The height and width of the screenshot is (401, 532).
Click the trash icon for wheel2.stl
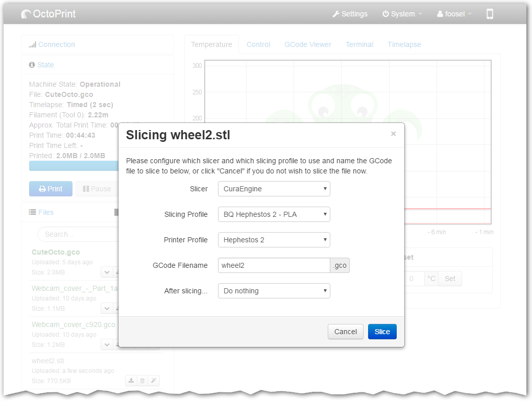coord(142,380)
